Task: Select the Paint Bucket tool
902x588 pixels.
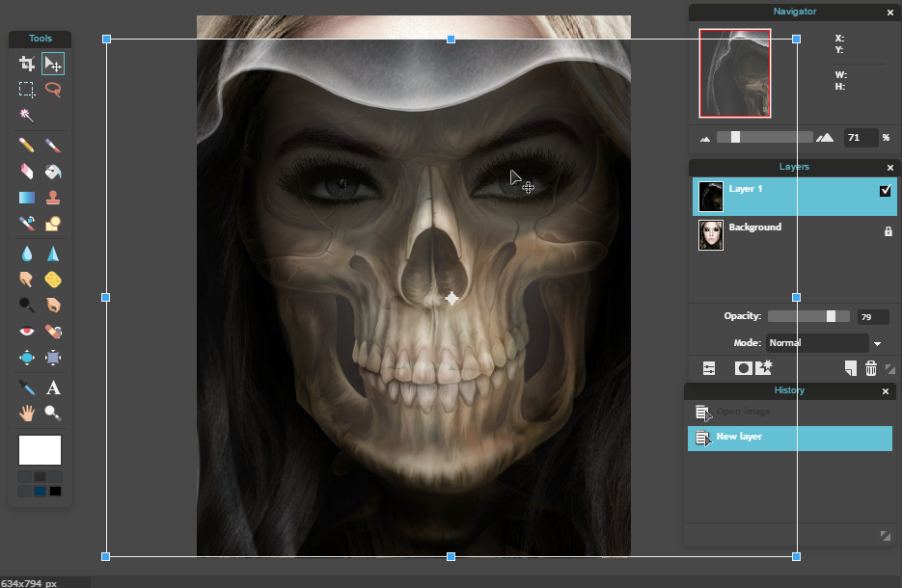Action: pyautogui.click(x=53, y=172)
